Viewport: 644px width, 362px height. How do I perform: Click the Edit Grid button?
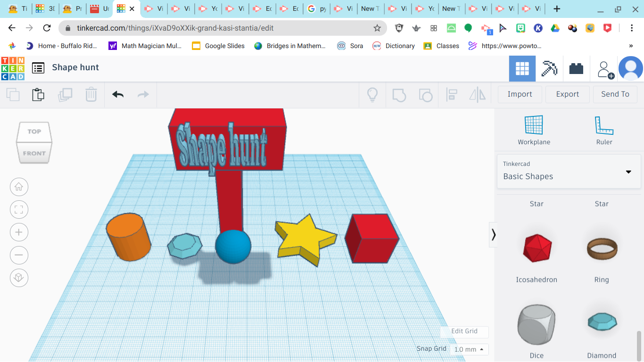point(464,331)
